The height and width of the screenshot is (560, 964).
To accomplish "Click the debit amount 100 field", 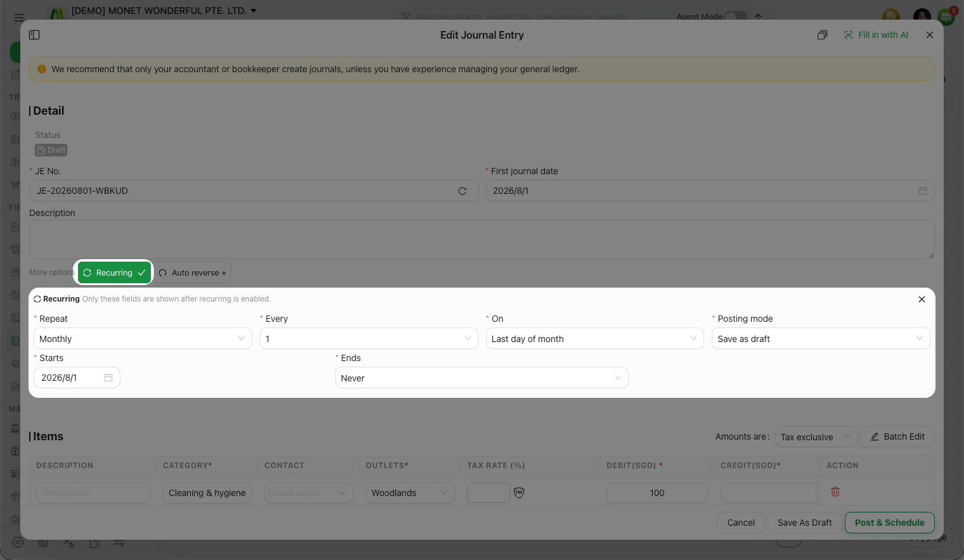I will (x=657, y=493).
